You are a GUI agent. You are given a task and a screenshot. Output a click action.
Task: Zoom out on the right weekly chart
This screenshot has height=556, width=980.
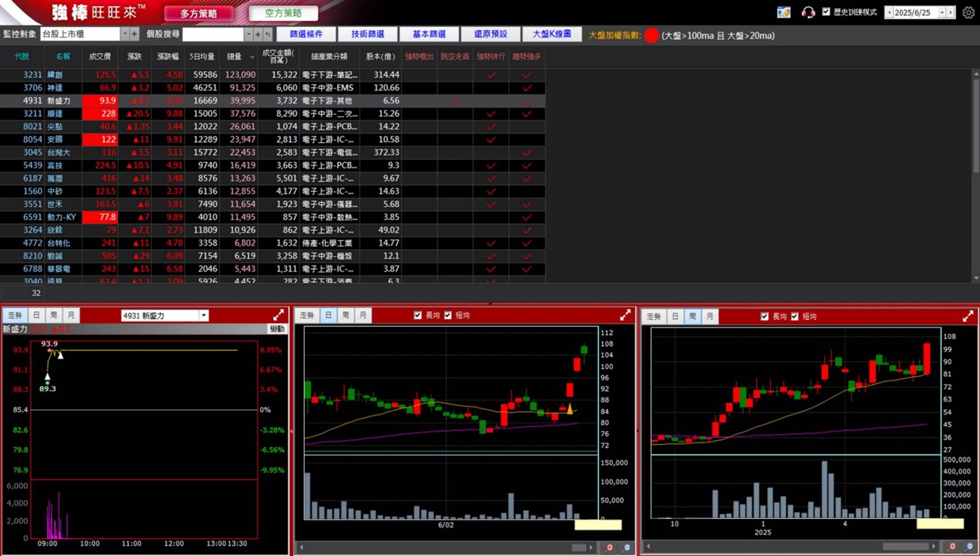pyautogui.click(x=970, y=547)
